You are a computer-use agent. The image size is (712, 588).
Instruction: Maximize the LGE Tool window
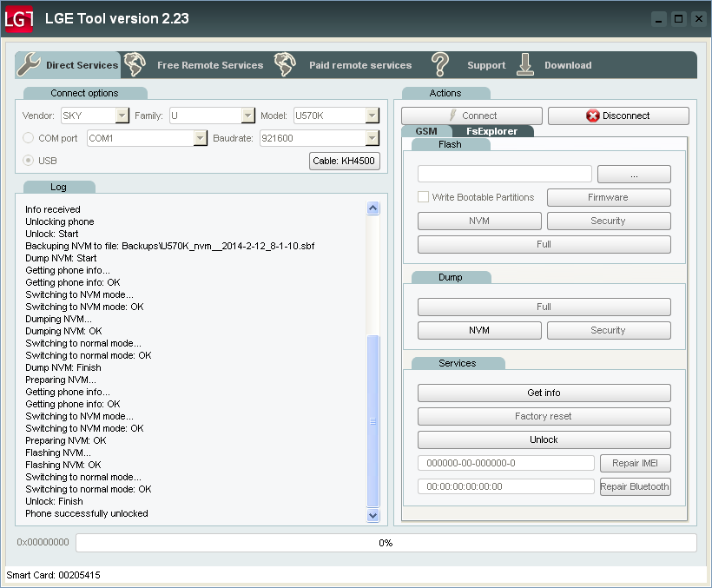(x=678, y=19)
